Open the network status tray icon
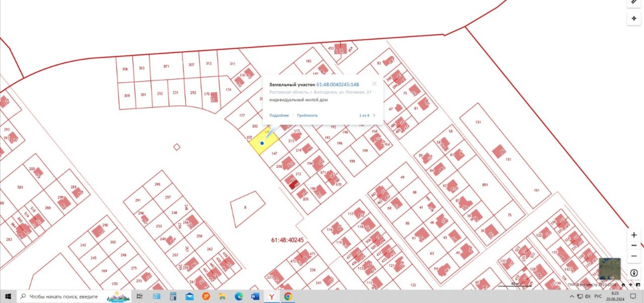 [x=580, y=296]
